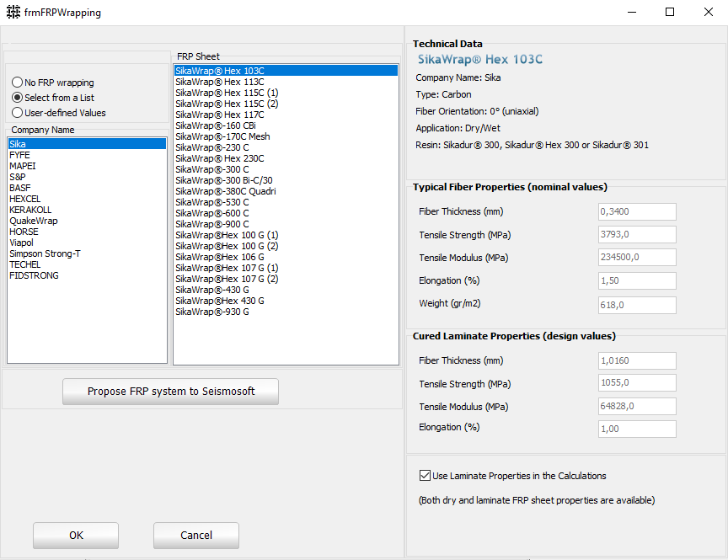This screenshot has height=560, width=728.
Task: Select the No FRP wrapping option
Action: 52,83
